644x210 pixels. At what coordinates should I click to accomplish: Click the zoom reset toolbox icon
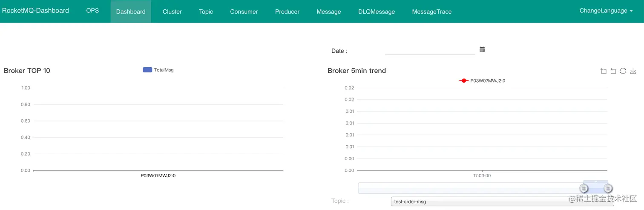pos(613,71)
